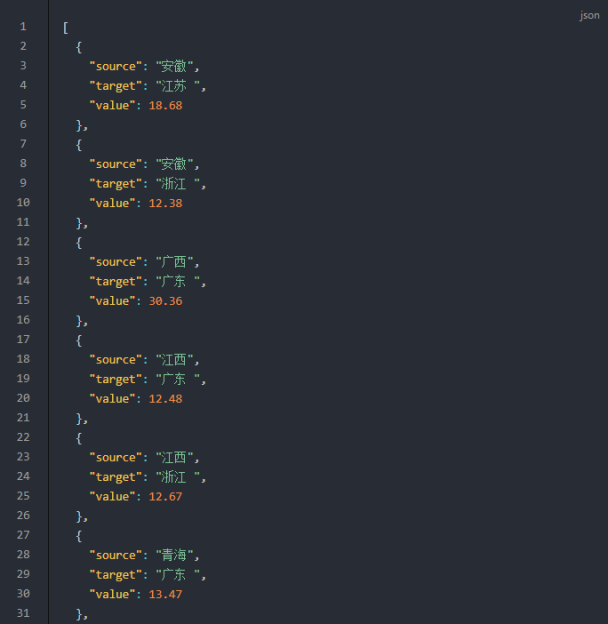The height and width of the screenshot is (624, 608).
Task: Place cursor on source 青海 string
Action: pos(175,555)
